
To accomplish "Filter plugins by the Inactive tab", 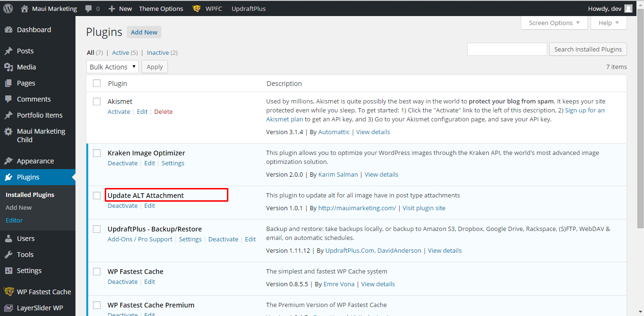I will pyautogui.click(x=158, y=52).
